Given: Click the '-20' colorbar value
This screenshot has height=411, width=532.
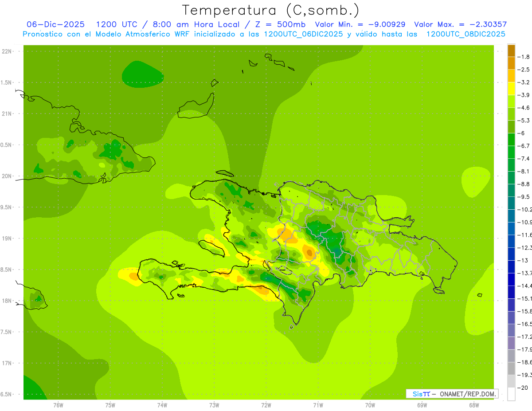Looking at the screenshot, I should pos(524,388).
